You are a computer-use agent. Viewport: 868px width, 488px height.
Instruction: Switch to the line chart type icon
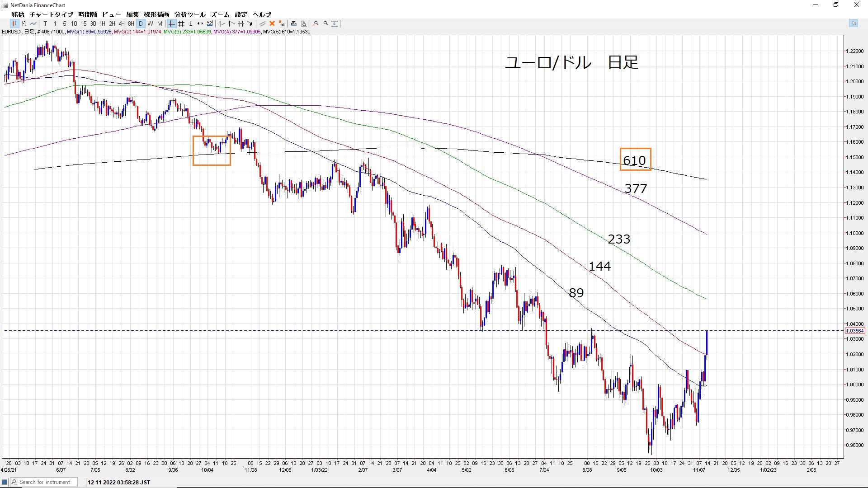33,23
